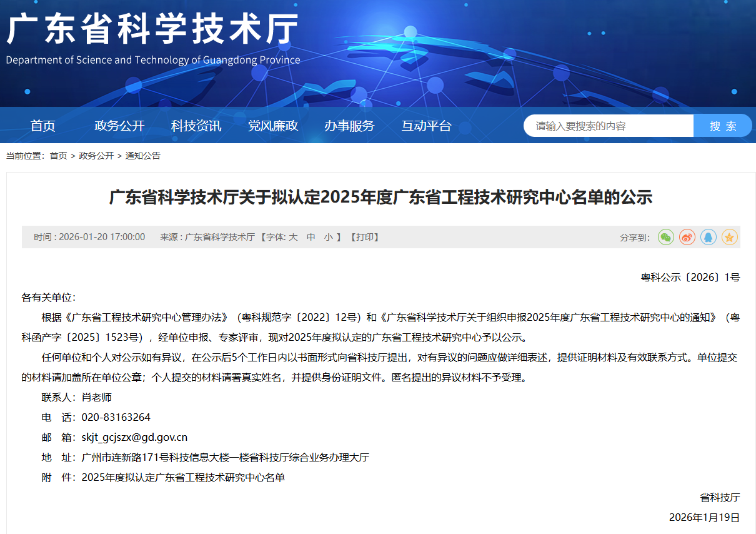Select large font size 大

tap(294, 237)
